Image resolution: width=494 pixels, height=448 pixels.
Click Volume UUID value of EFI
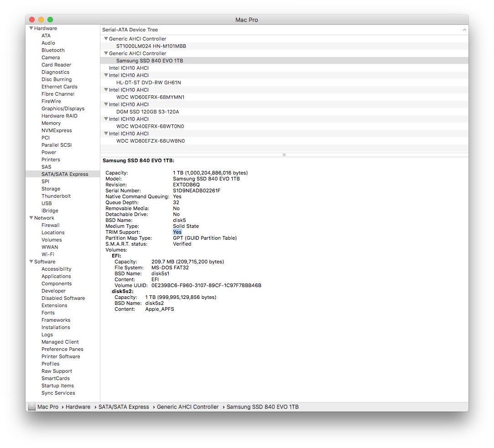click(x=206, y=286)
